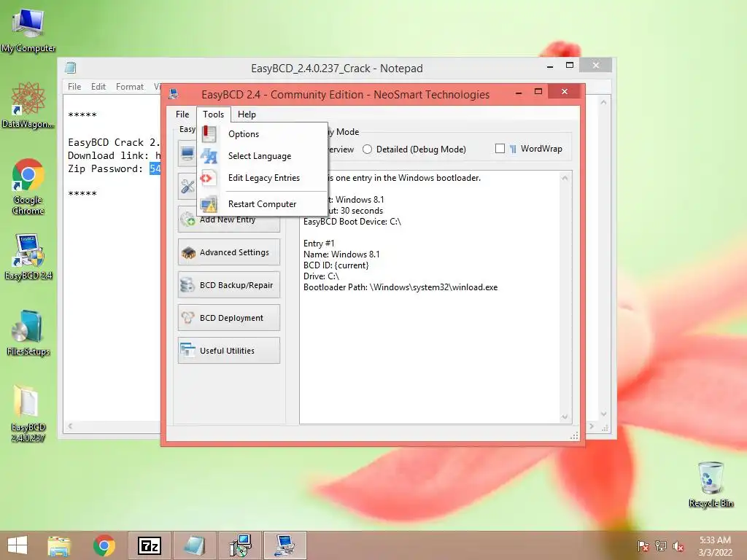Click the muted volume tray icon

(x=678, y=546)
